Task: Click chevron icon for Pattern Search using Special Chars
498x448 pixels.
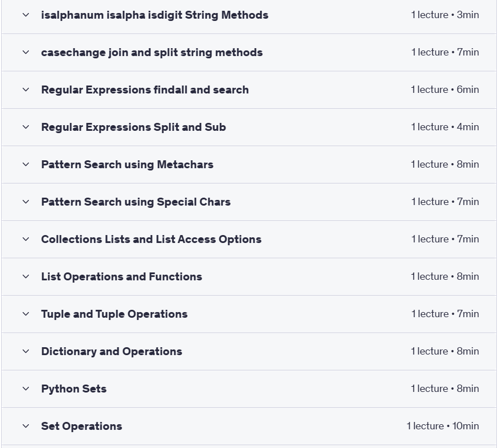Action: pos(26,202)
